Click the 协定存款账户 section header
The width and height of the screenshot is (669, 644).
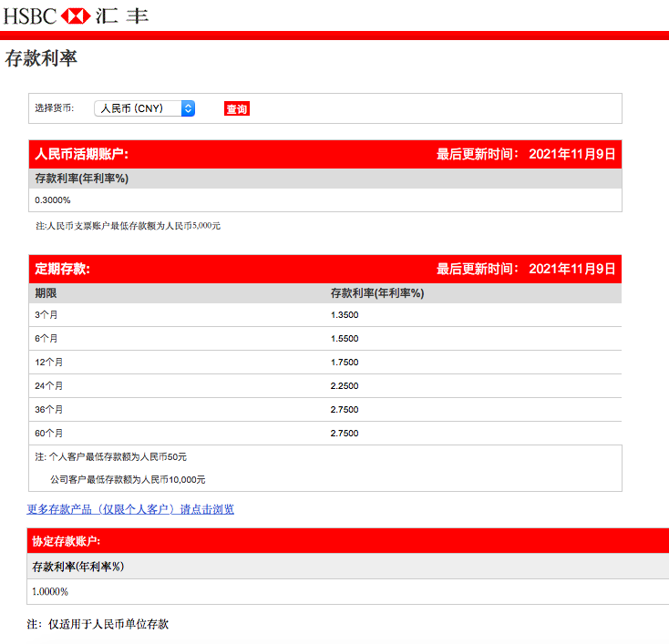coord(66,541)
